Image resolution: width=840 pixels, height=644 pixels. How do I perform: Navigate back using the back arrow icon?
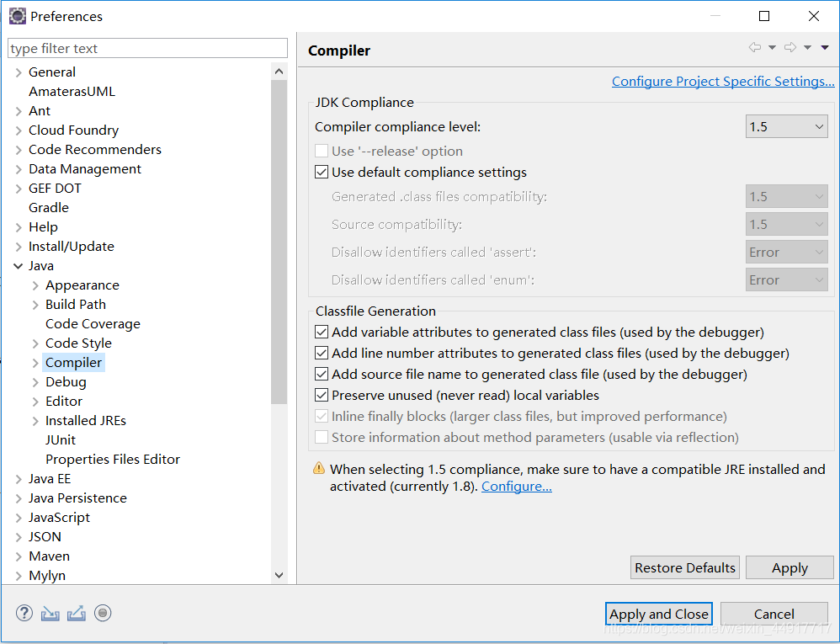point(752,47)
